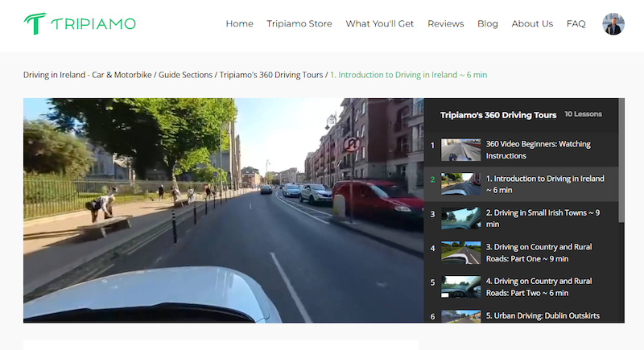Viewport: 644px width, 350px height.
Task: Open the FAQ page
Action: (x=576, y=24)
